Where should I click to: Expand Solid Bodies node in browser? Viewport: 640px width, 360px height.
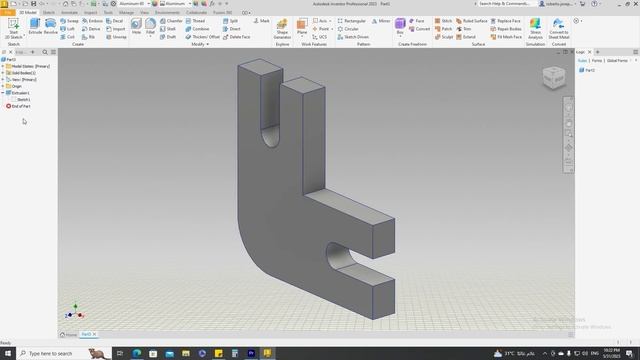[x=3, y=73]
